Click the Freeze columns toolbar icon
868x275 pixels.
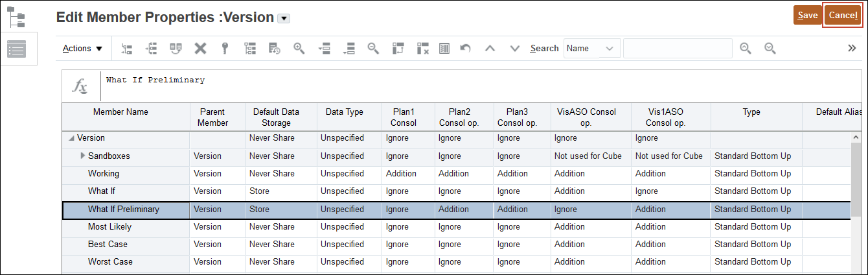pyautogui.click(x=444, y=48)
